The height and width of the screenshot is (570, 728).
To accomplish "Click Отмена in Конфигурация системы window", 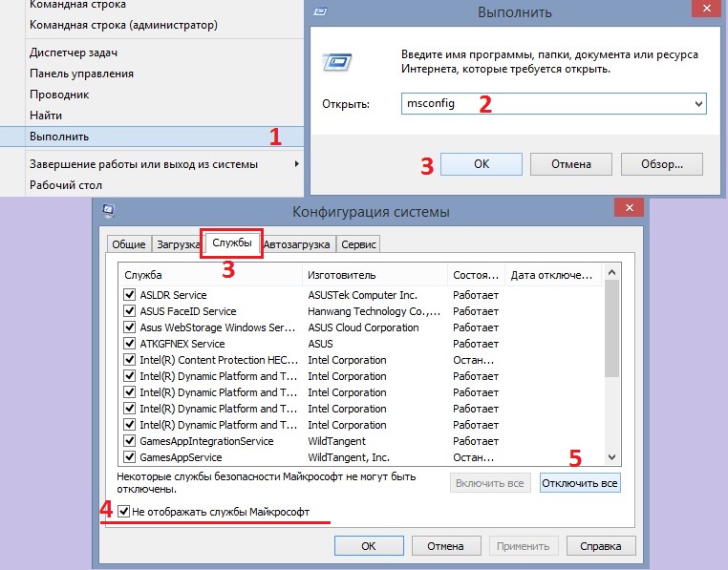I will [446, 546].
